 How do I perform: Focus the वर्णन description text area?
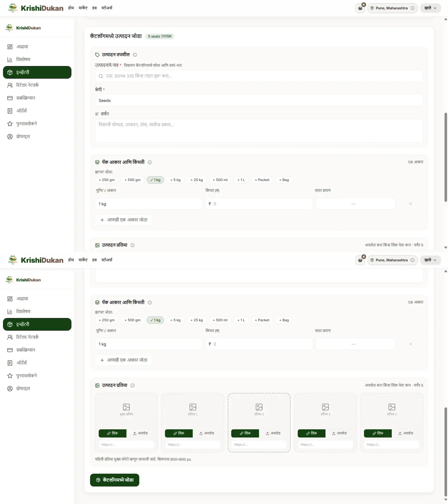pos(259,130)
